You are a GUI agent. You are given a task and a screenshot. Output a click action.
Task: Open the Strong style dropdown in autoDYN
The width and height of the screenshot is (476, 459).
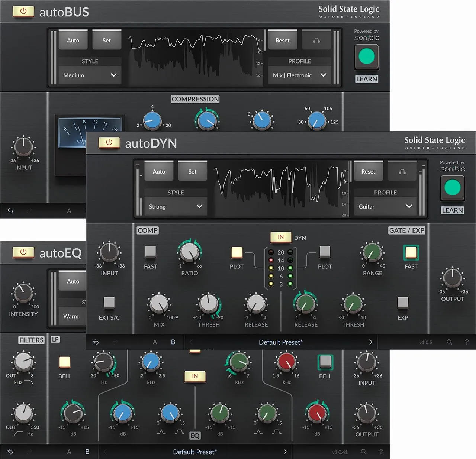pos(176,206)
